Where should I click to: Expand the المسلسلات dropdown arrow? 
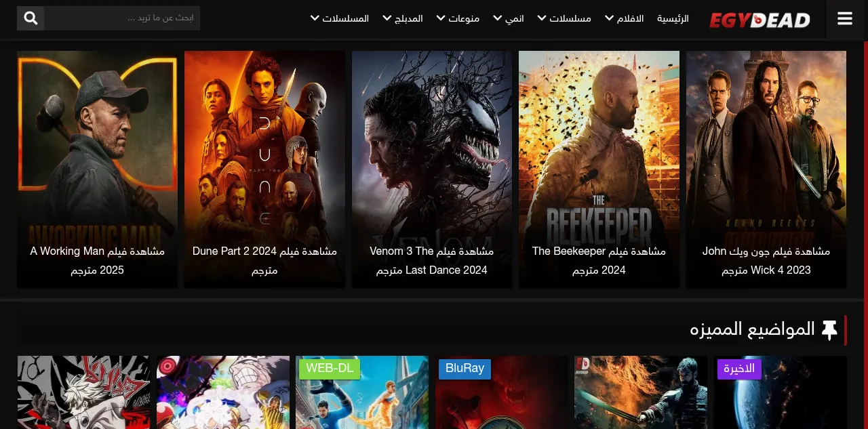[315, 18]
